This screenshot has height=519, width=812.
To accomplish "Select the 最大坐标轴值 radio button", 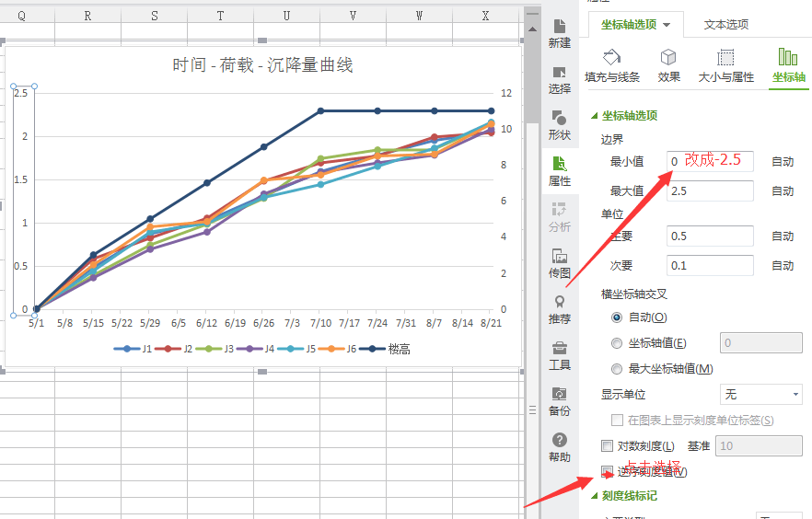I will pos(617,369).
